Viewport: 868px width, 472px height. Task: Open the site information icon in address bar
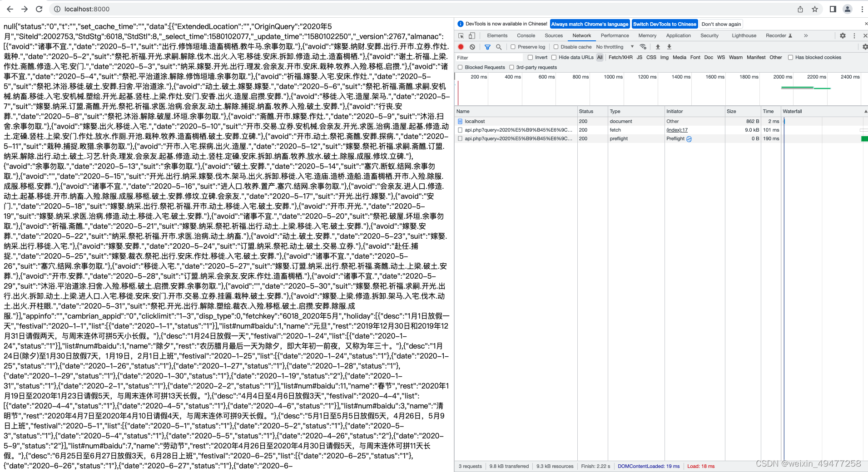click(57, 9)
